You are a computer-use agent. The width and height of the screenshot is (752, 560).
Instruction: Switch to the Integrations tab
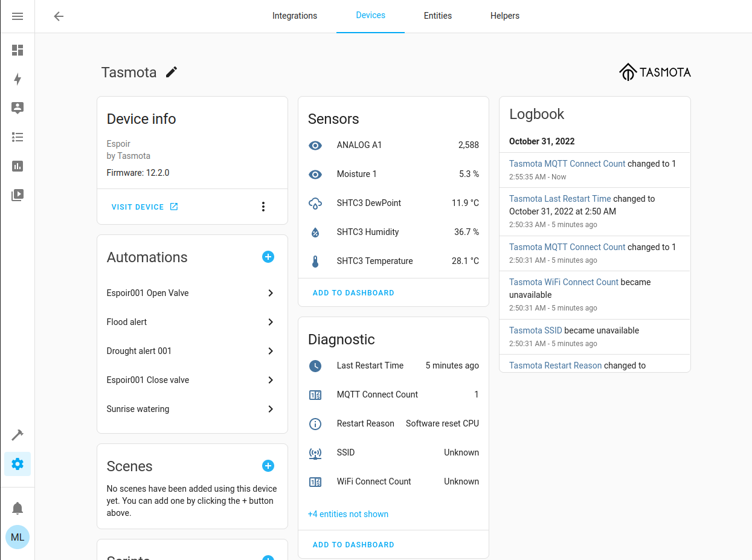tap(295, 16)
